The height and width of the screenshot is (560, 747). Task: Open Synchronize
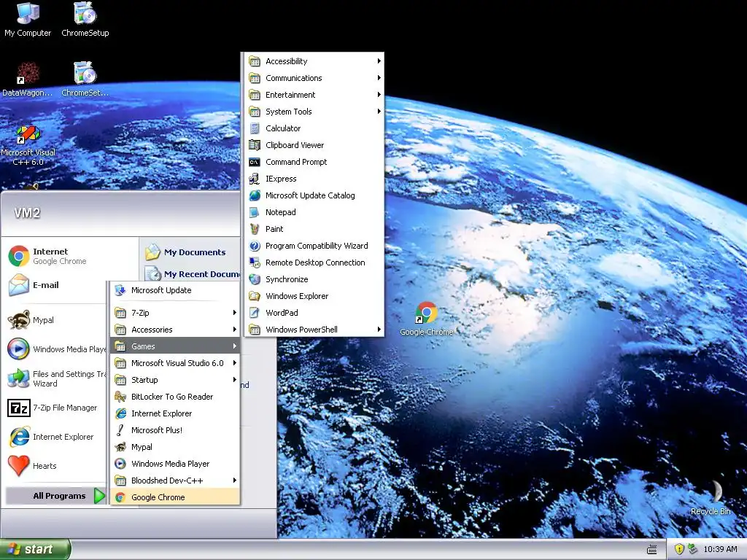[314, 279]
